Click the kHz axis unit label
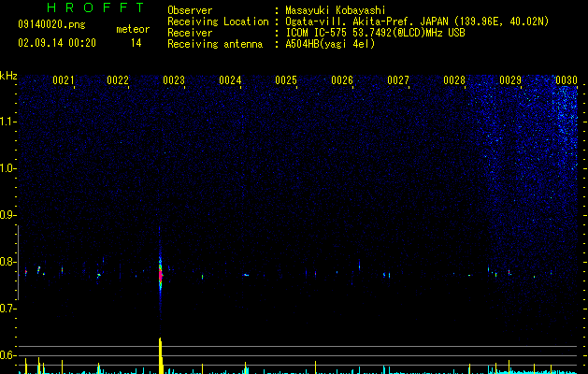 pos(8,76)
